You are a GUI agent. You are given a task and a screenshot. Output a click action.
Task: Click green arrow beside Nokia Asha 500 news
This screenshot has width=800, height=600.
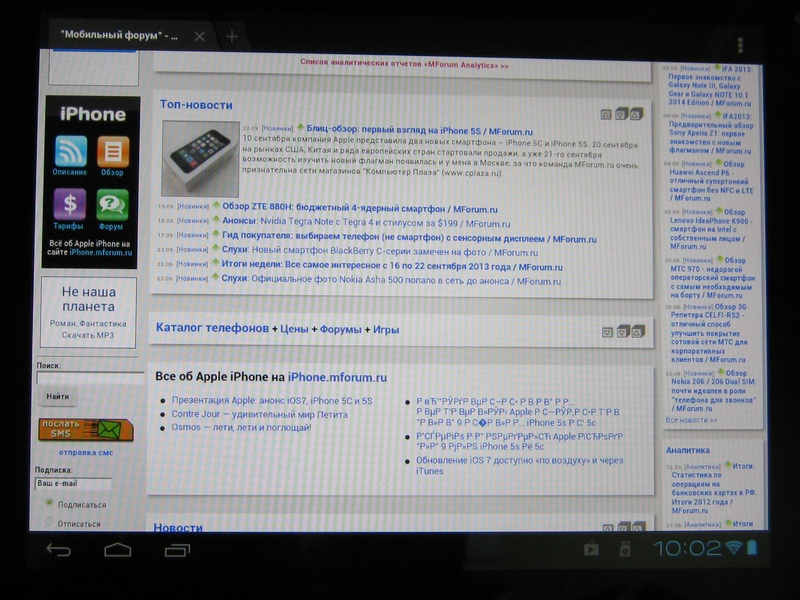click(x=216, y=278)
